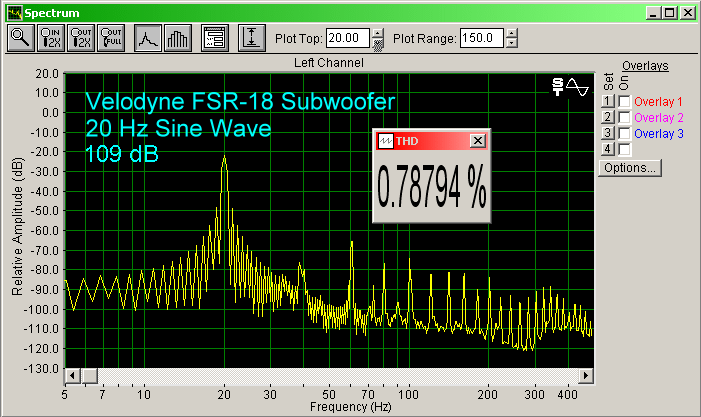
Task: Click the Overlays heading
Action: [x=645, y=66]
